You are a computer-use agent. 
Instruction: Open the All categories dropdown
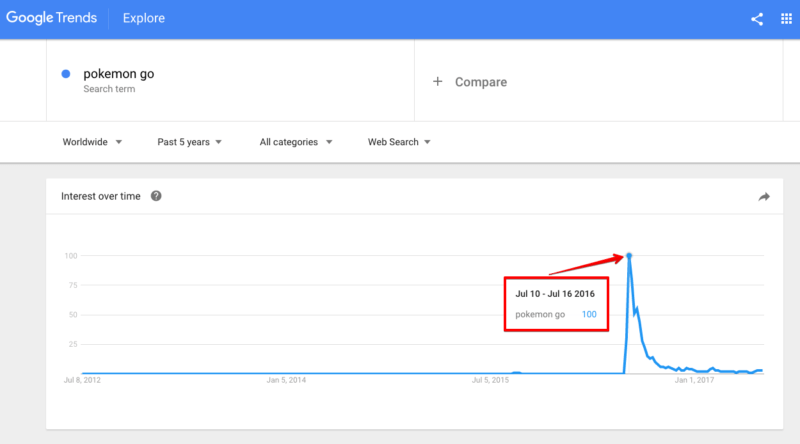click(295, 142)
